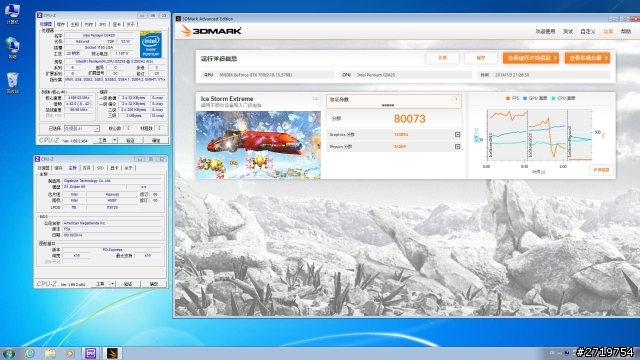
Task: Click the white button beside 保存 in 3DMark
Action: pyautogui.click(x=442, y=58)
